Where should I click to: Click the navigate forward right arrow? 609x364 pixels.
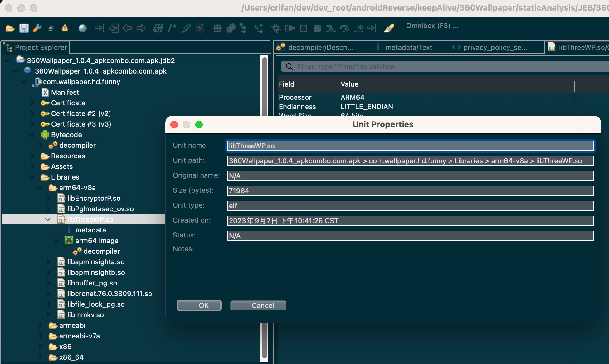141,28
